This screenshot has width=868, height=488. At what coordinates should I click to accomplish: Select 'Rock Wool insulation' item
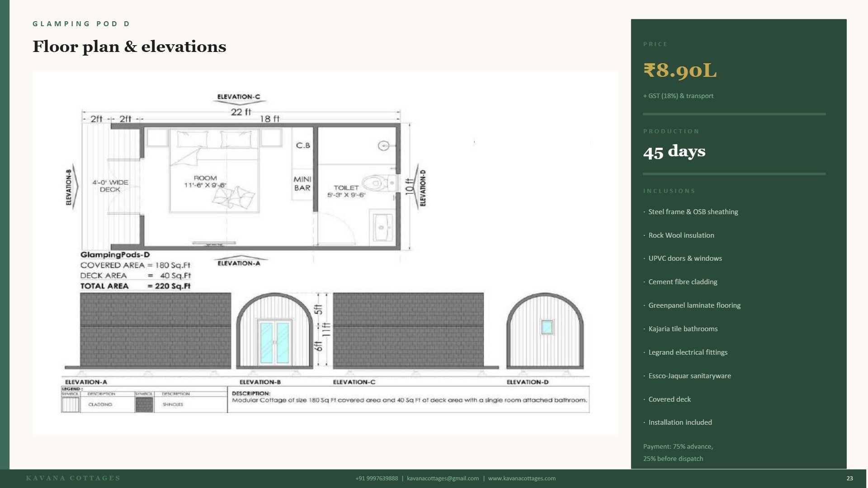pyautogui.click(x=681, y=235)
